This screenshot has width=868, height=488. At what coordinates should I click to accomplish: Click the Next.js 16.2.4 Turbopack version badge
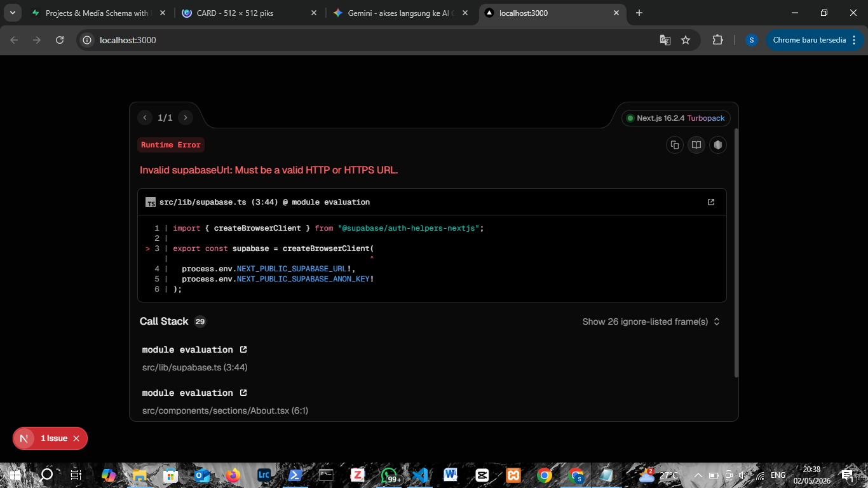click(676, 118)
